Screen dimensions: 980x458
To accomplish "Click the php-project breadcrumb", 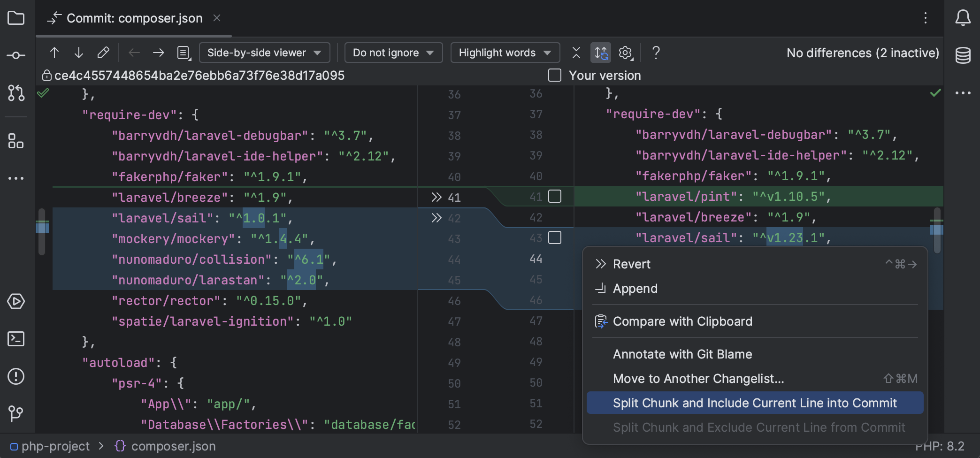I will [x=56, y=446].
